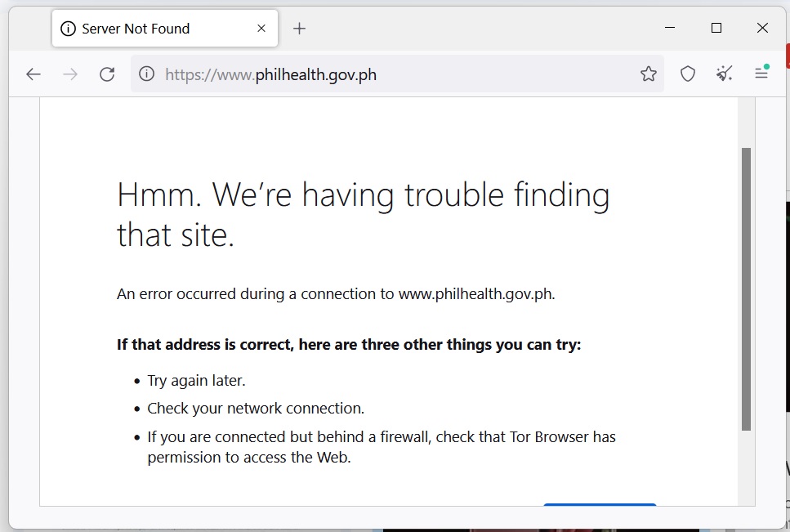This screenshot has height=532, width=790.
Task: Reload the current page
Action: pyautogui.click(x=107, y=74)
